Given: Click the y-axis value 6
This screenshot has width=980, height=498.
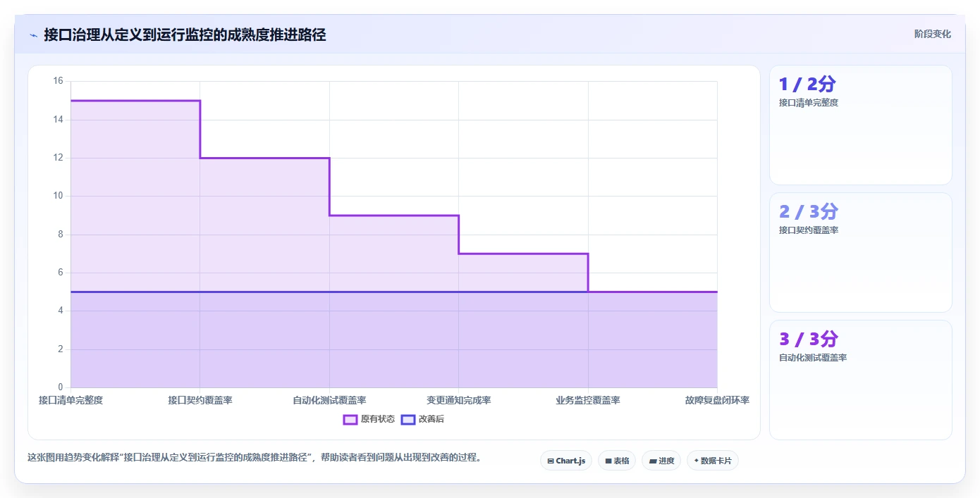Looking at the screenshot, I should point(61,273).
